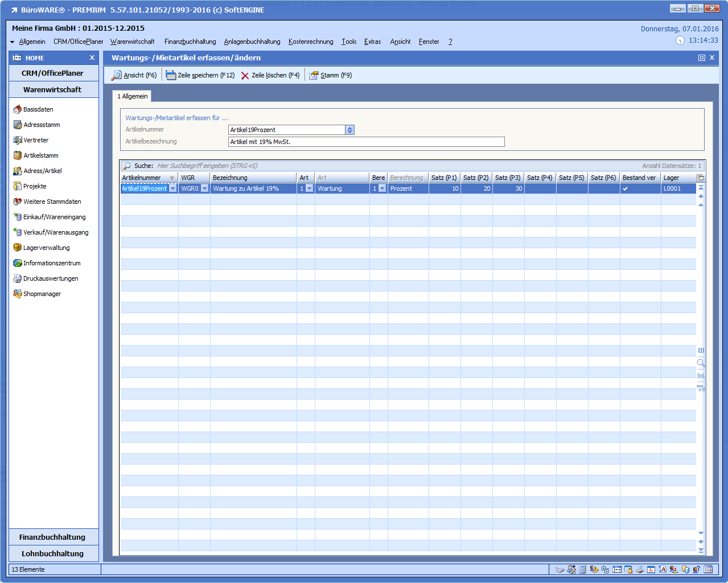Open the column configuration icon in table header
Viewport: 728px width, 583px height.
[701, 178]
